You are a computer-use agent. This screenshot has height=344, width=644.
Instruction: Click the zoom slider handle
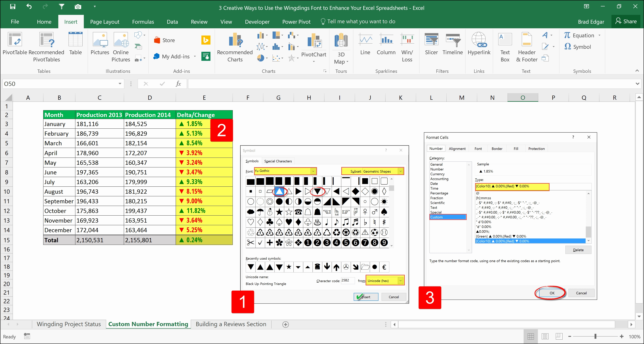(596, 337)
